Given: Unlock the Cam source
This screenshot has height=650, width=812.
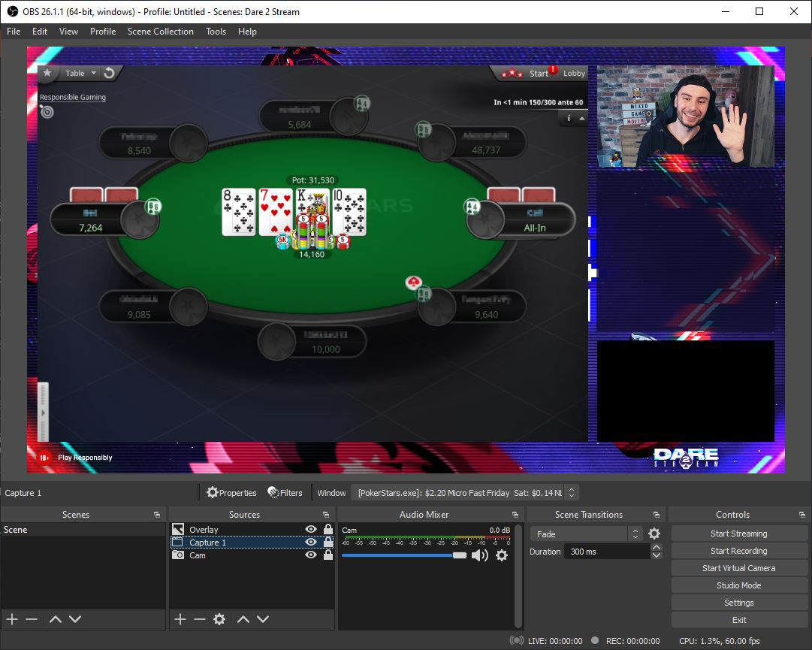Looking at the screenshot, I should pyautogui.click(x=327, y=555).
